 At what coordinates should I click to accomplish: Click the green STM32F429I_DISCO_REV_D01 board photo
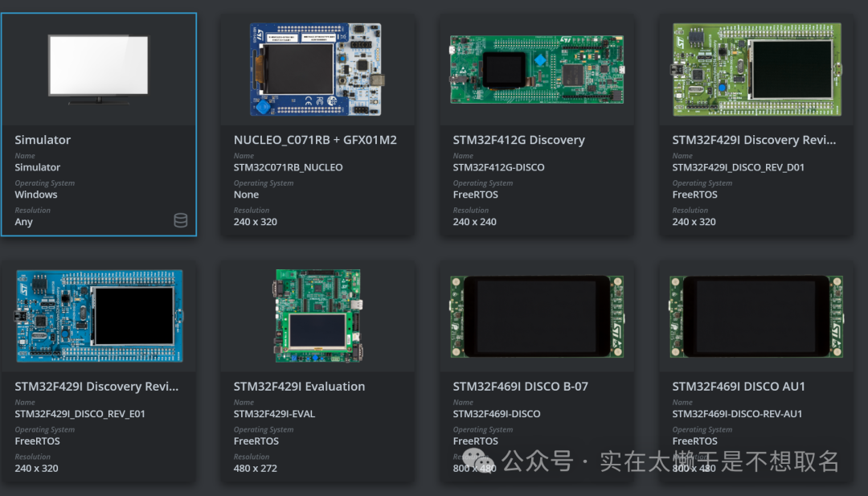tap(756, 70)
